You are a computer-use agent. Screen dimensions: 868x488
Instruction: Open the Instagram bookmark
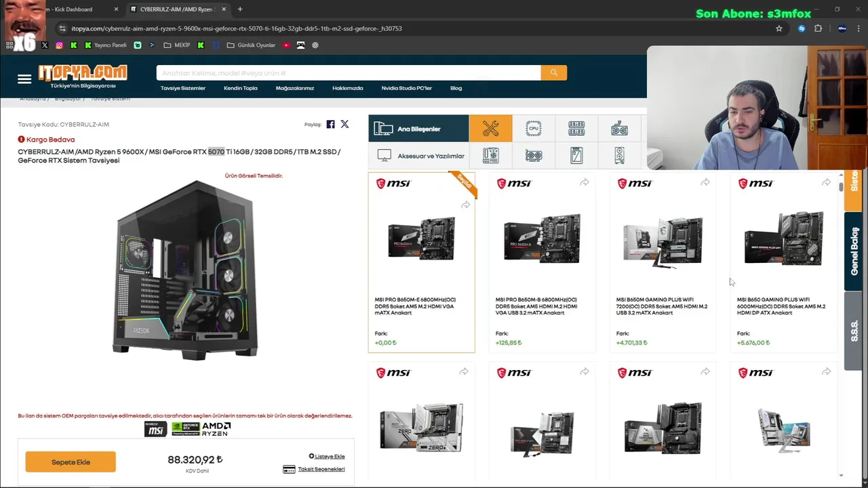click(x=59, y=45)
